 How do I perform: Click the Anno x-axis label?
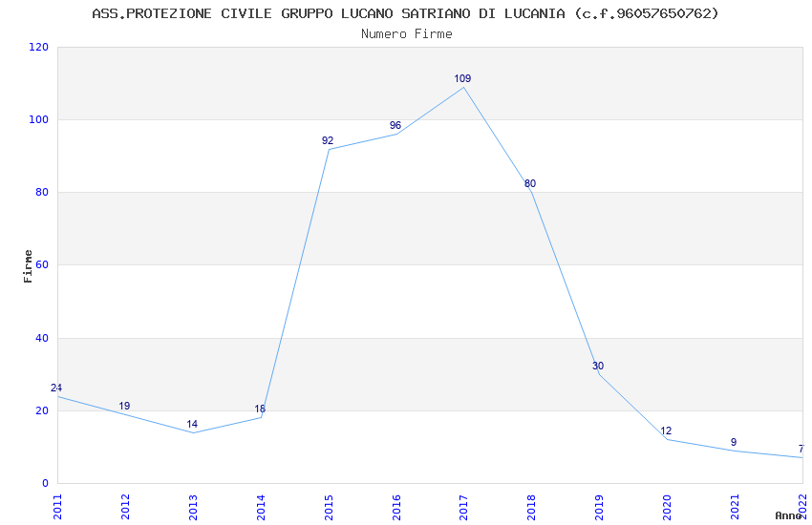788,515
